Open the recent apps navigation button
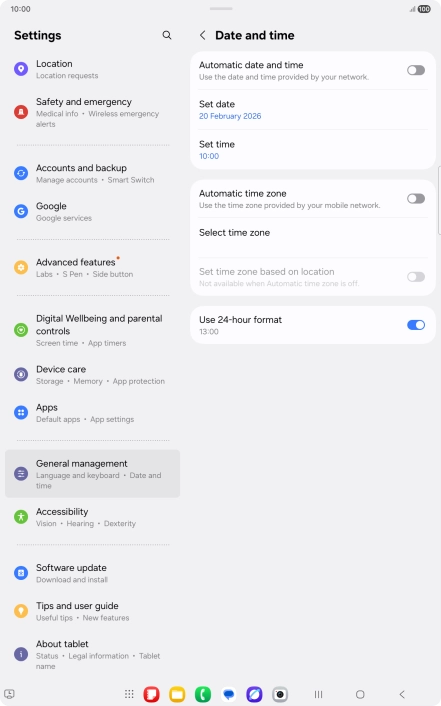The width and height of the screenshot is (441, 706). tap(318, 694)
